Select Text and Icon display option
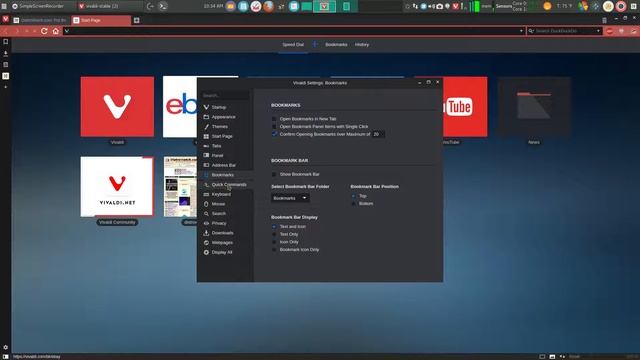 (274, 227)
